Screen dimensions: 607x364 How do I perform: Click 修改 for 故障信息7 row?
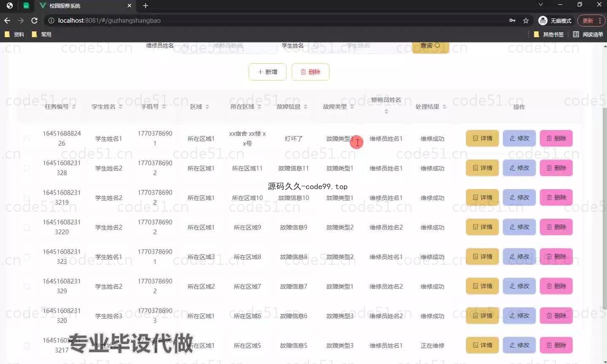point(519,286)
